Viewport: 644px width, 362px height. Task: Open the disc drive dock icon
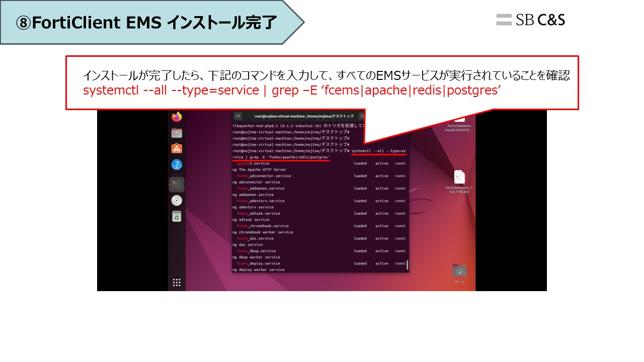click(177, 201)
